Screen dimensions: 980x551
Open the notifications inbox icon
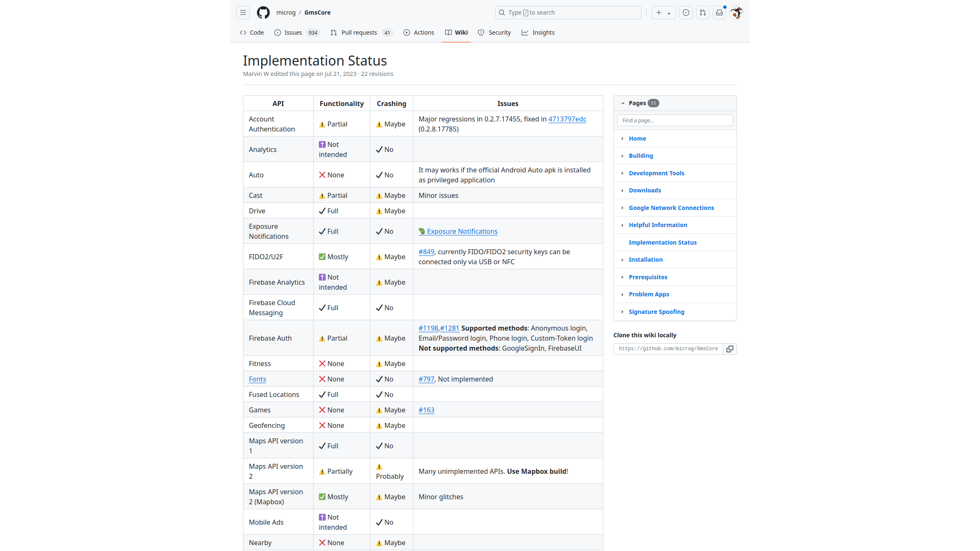[719, 13]
